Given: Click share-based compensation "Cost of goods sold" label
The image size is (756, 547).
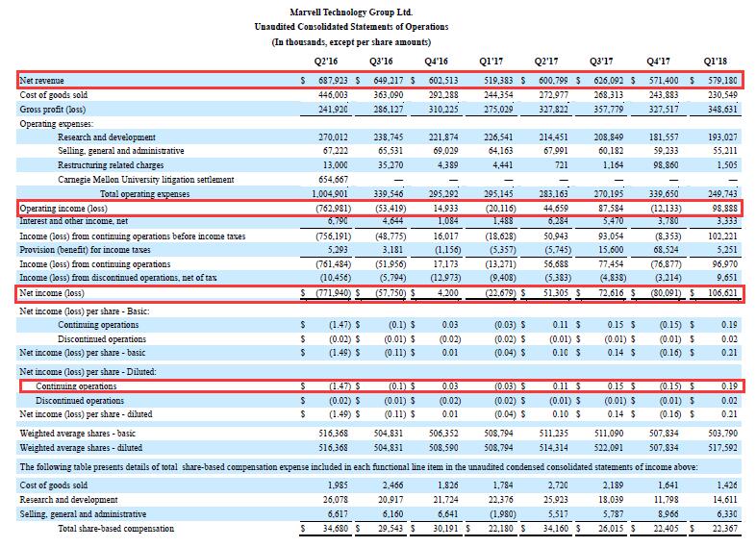Looking at the screenshot, I should [54, 485].
